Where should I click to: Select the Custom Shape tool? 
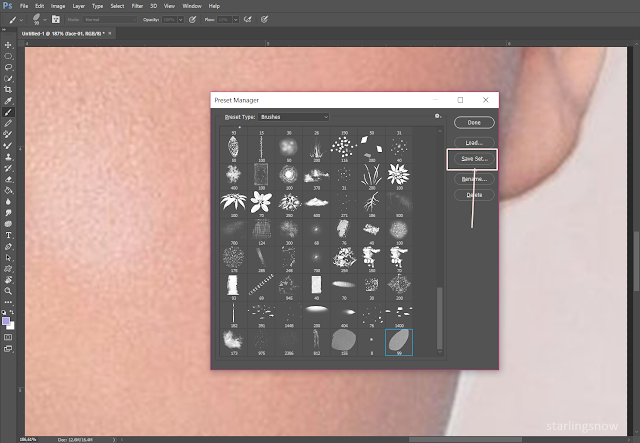pos(8,269)
